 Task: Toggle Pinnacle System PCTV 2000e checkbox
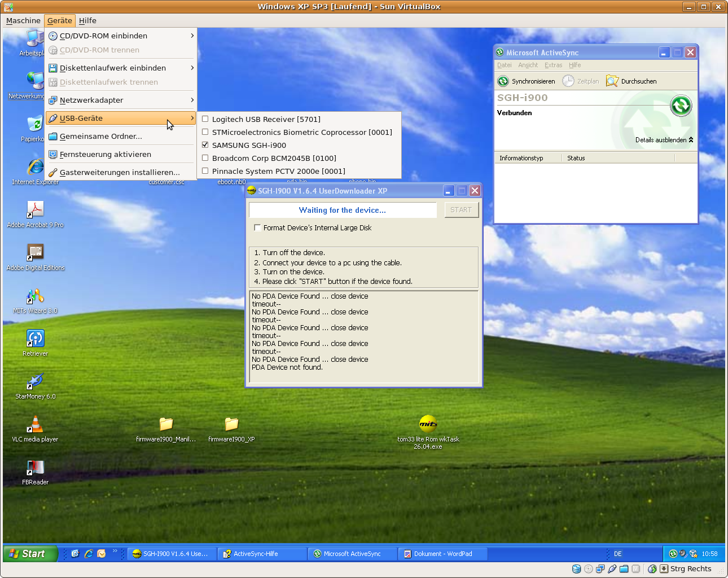click(x=205, y=171)
